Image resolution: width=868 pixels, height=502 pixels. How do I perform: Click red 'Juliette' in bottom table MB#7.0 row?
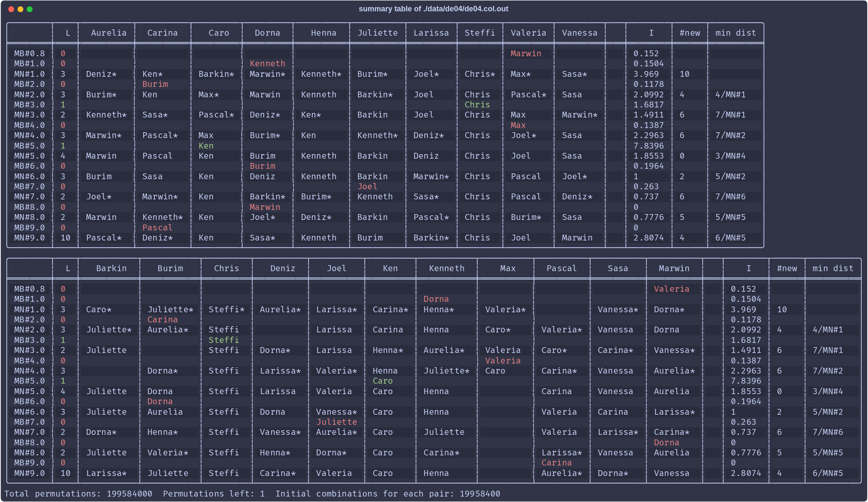pos(337,422)
